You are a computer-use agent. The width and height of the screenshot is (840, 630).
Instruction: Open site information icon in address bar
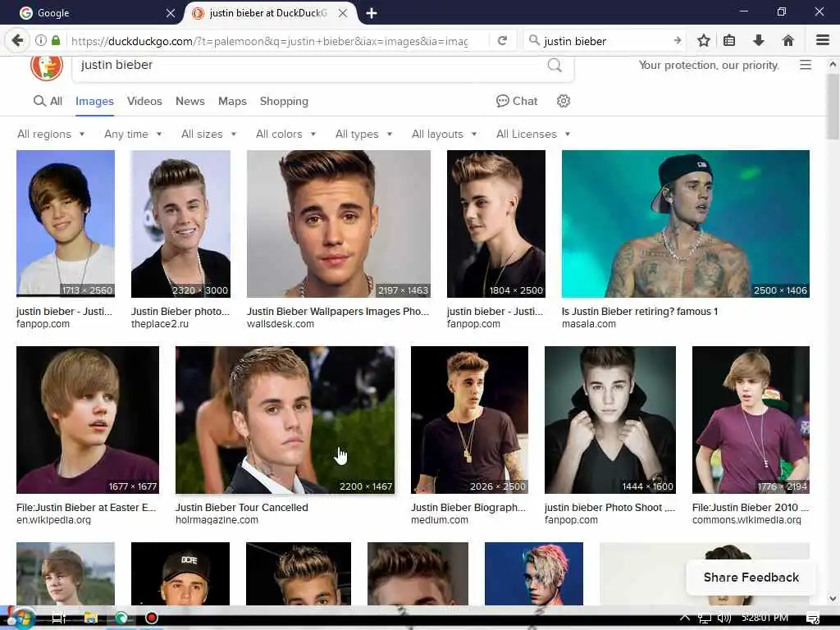point(41,41)
